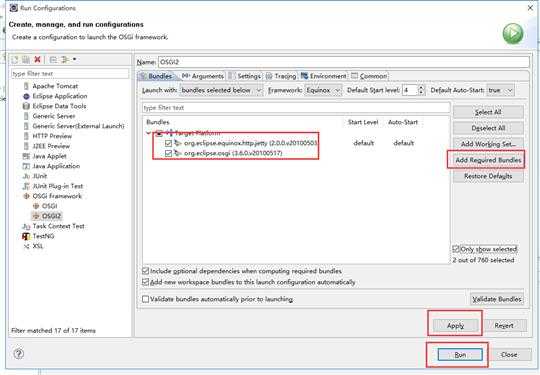Click the org.eclipse.osgi bundle icon
Image resolution: width=540 pixels, height=375 pixels.
point(178,153)
